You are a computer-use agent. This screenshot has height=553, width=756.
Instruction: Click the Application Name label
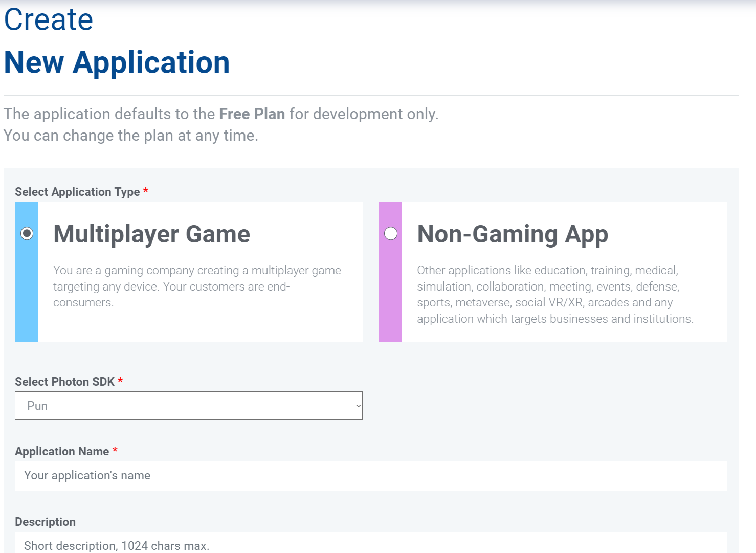pyautogui.click(x=62, y=451)
